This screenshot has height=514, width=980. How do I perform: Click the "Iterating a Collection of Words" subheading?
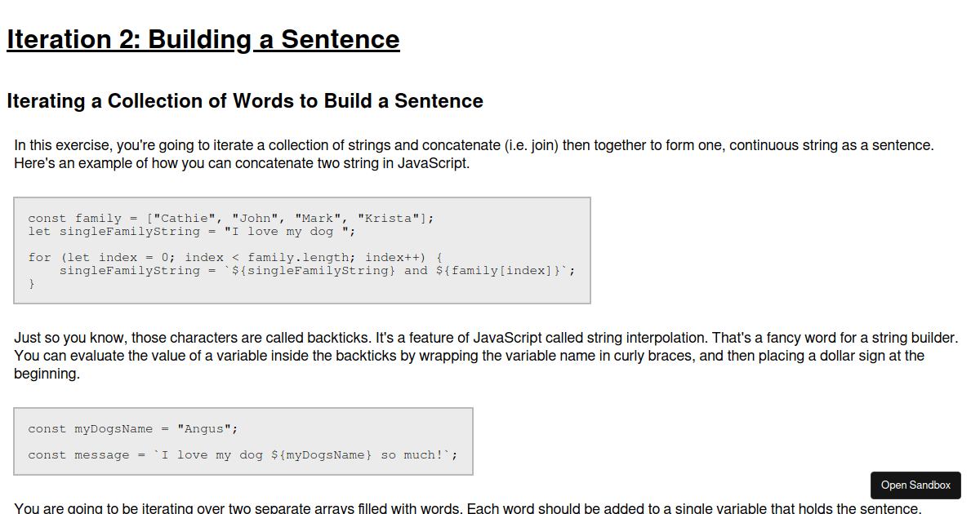[x=244, y=101]
